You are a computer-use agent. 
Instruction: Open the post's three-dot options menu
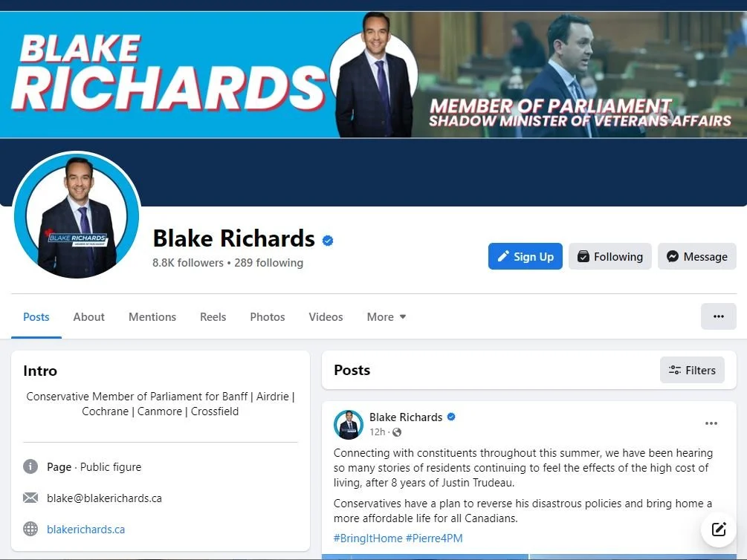click(711, 423)
